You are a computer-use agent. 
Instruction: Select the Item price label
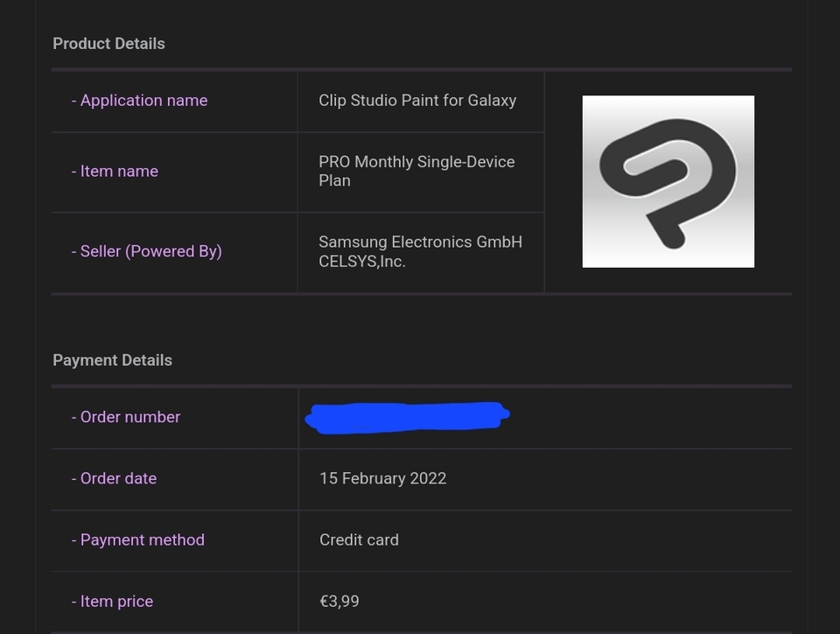(112, 601)
